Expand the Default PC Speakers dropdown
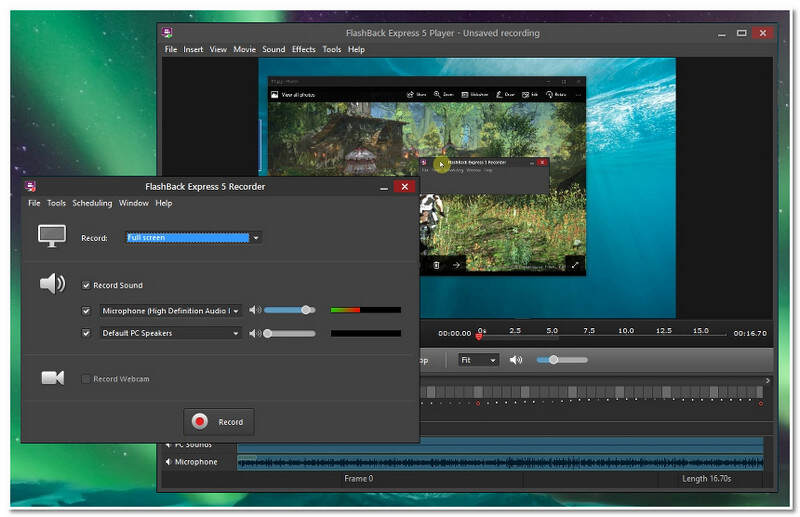Viewport: 800px width, 517px height. tap(236, 333)
